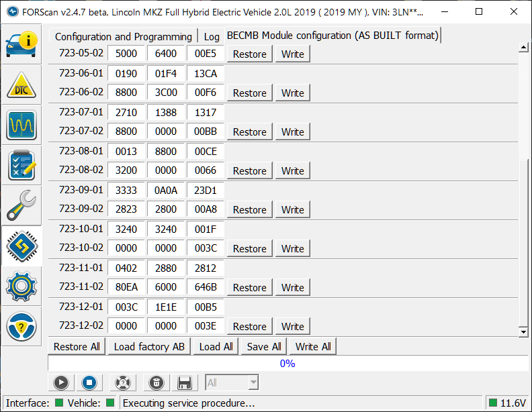532x412 pixels.
Task: Click Write for row 723-07-02
Action: [x=293, y=132]
